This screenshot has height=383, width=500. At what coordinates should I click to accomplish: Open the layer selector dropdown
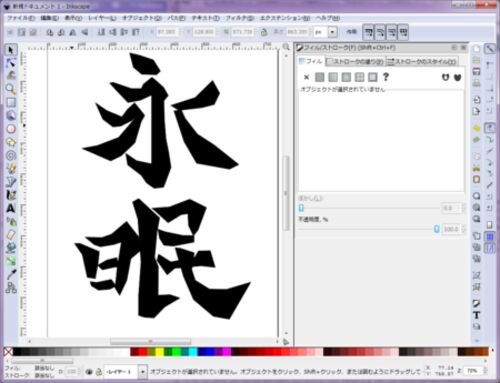(143, 372)
